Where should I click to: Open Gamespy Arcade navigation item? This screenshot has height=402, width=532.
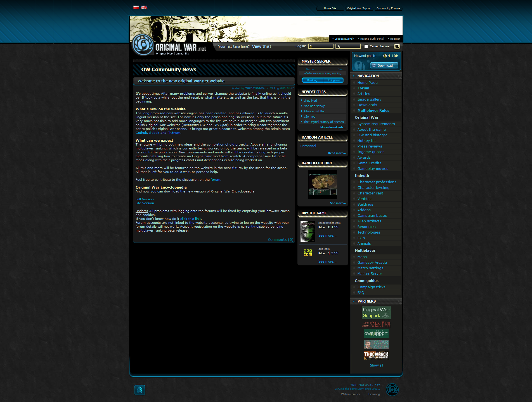coord(372,263)
